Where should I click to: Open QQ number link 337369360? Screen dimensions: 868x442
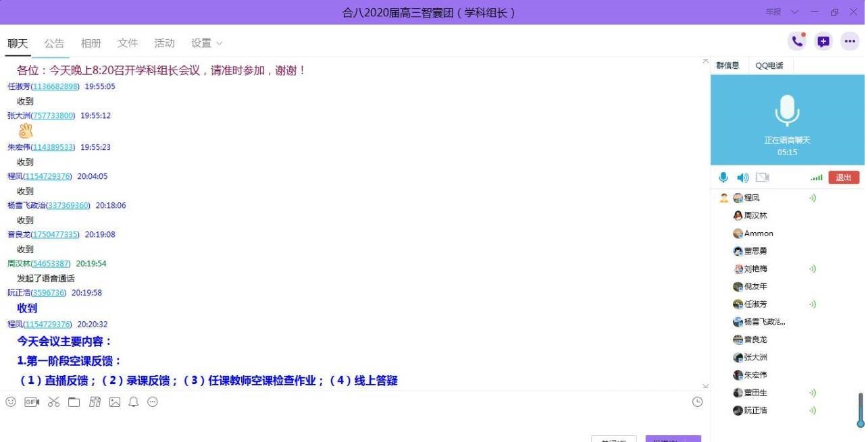(68, 205)
